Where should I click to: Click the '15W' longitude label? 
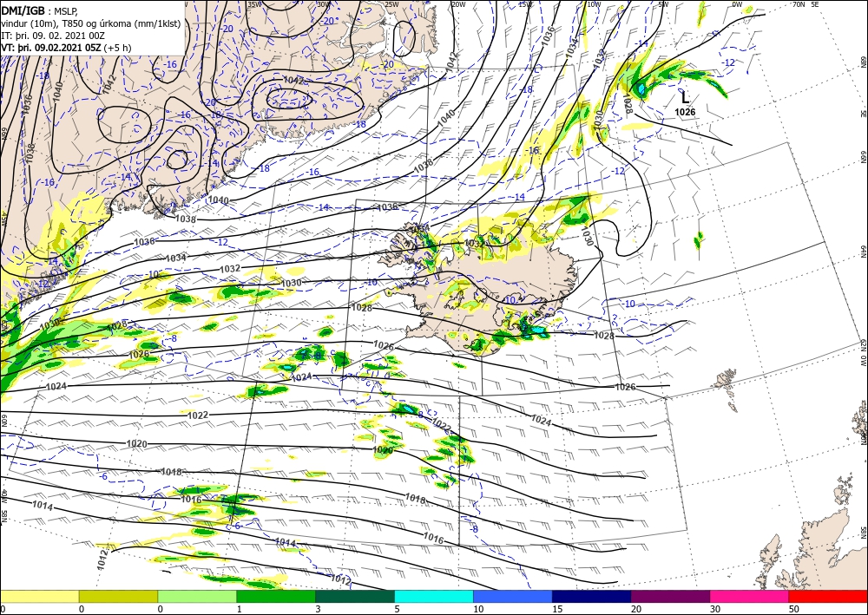[x=525, y=4]
